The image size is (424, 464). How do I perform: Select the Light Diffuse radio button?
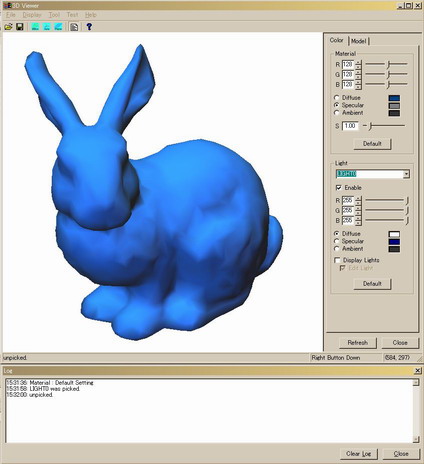336,234
